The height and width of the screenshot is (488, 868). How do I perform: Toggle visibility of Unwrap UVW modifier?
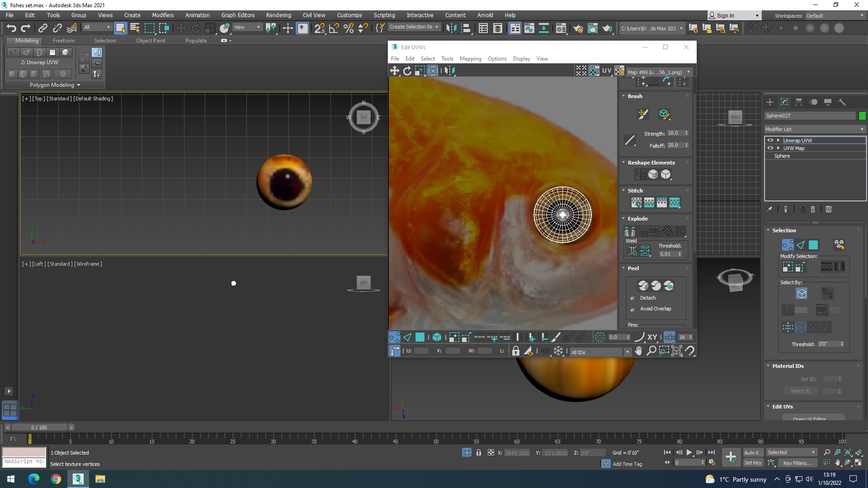[x=770, y=141]
